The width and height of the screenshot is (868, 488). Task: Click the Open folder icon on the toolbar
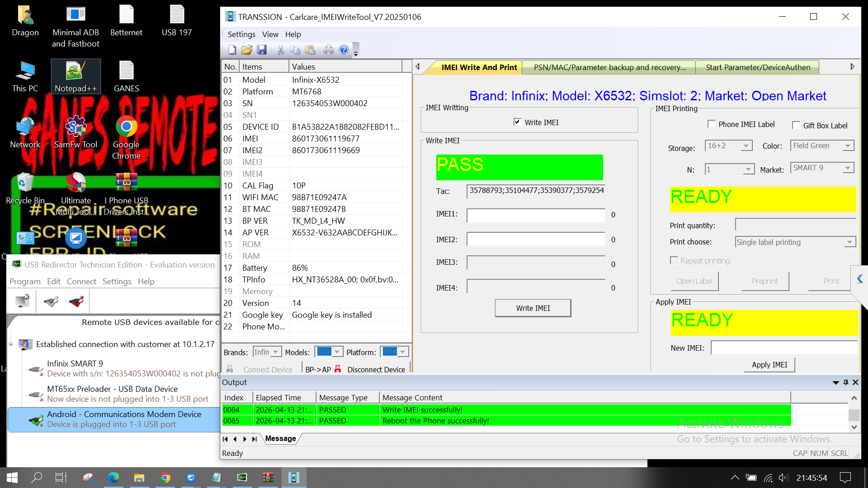click(x=247, y=50)
